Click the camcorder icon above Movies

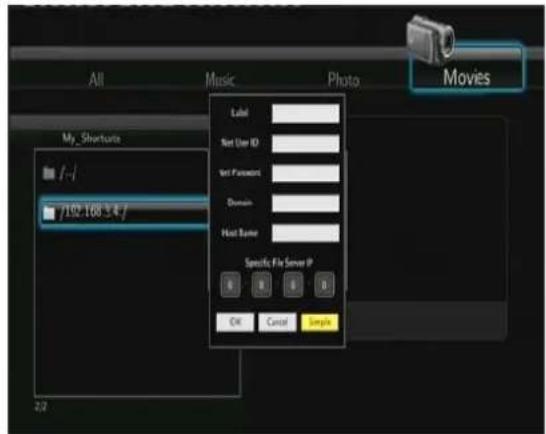[x=431, y=40]
